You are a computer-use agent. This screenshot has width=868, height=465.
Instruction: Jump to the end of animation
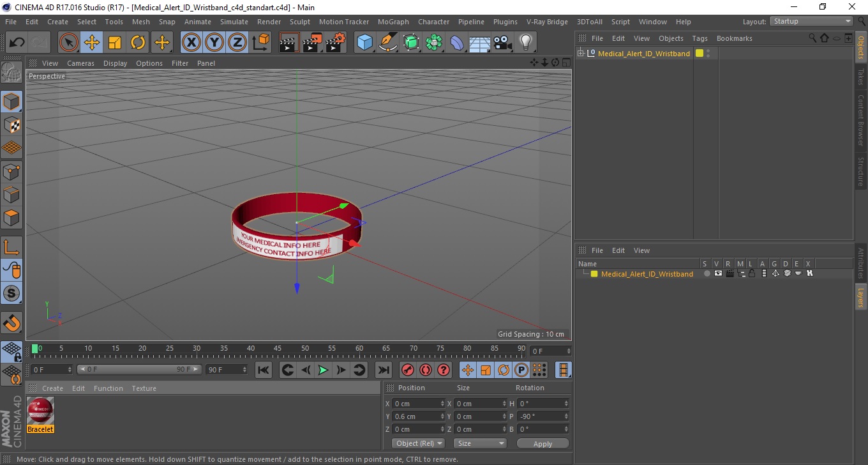click(384, 370)
